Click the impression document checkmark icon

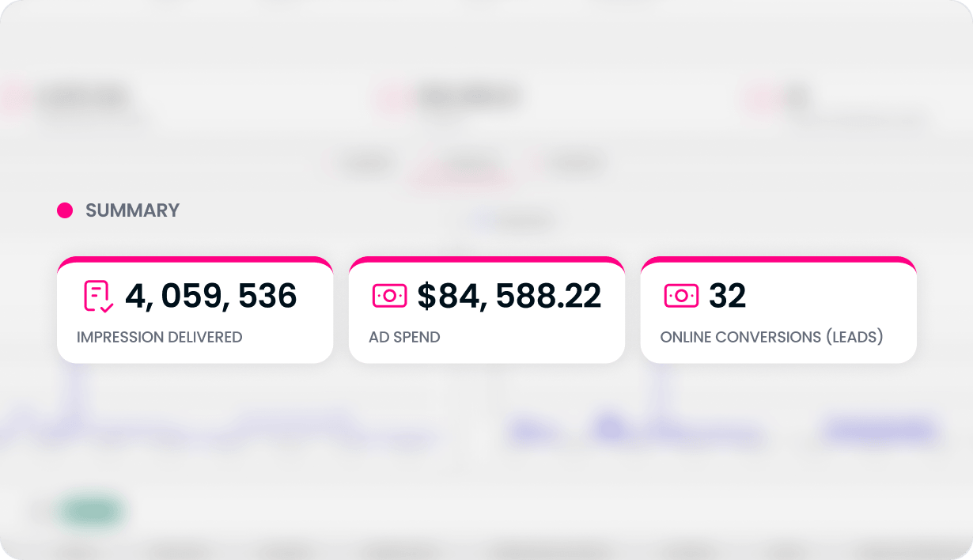(x=99, y=296)
